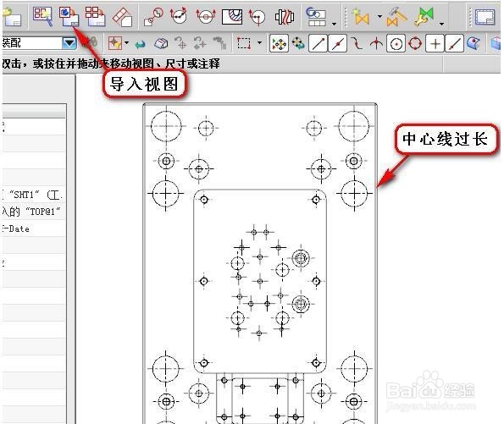Click the rectangle selection marquee icon
This screenshot has width=504, height=424.
244,43
